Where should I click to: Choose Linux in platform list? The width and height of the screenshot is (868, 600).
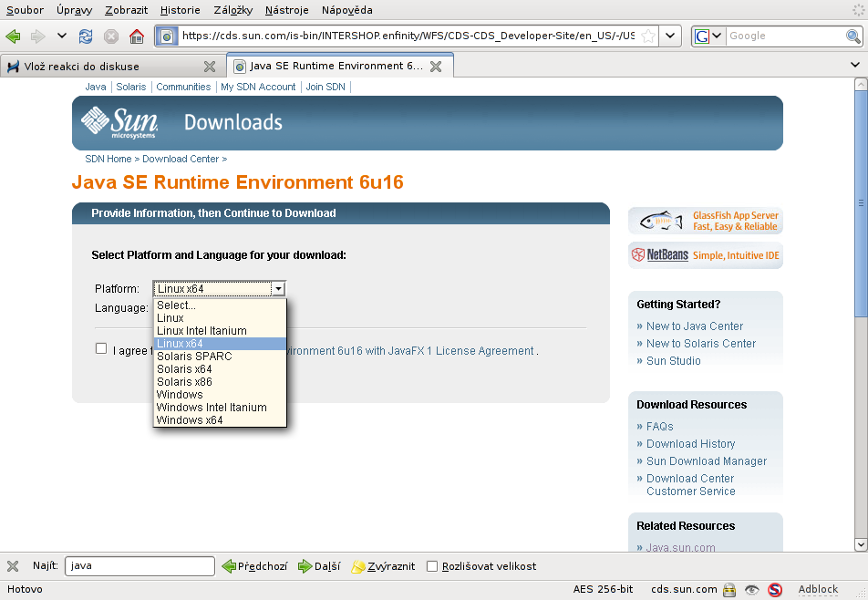[220, 317]
